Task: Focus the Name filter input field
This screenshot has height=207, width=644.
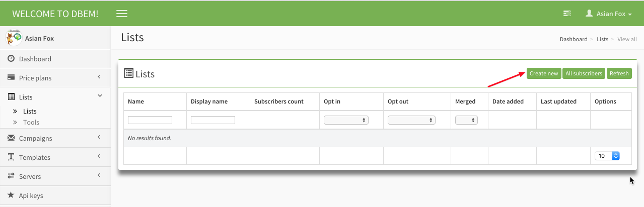Action: click(150, 120)
